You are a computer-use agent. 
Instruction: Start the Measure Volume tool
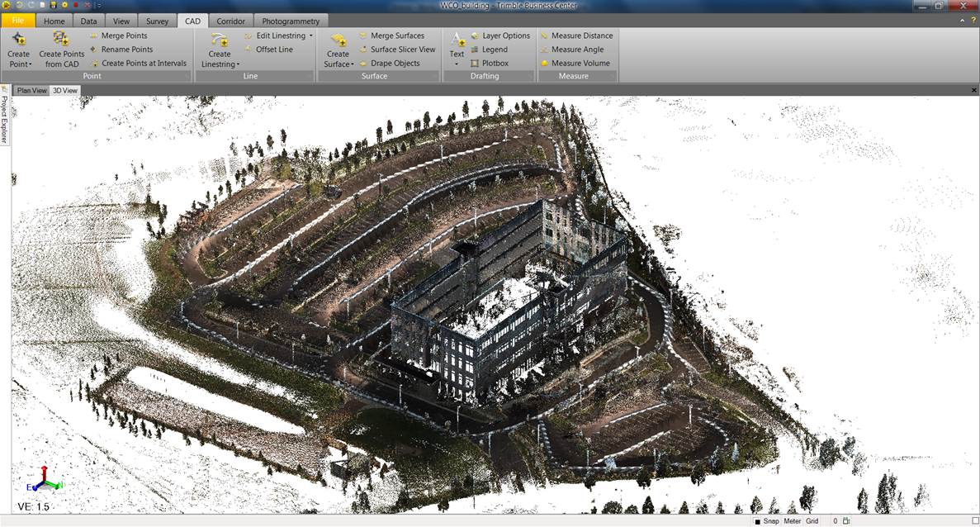click(578, 63)
